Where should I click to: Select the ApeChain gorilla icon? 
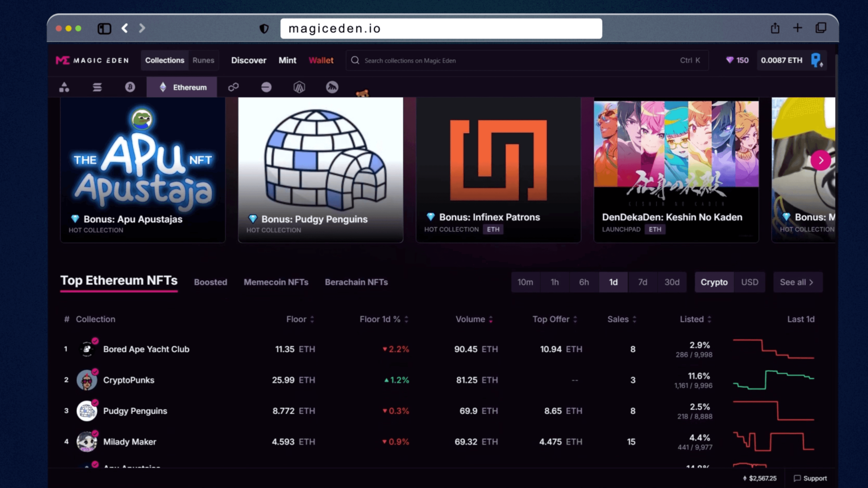(332, 87)
